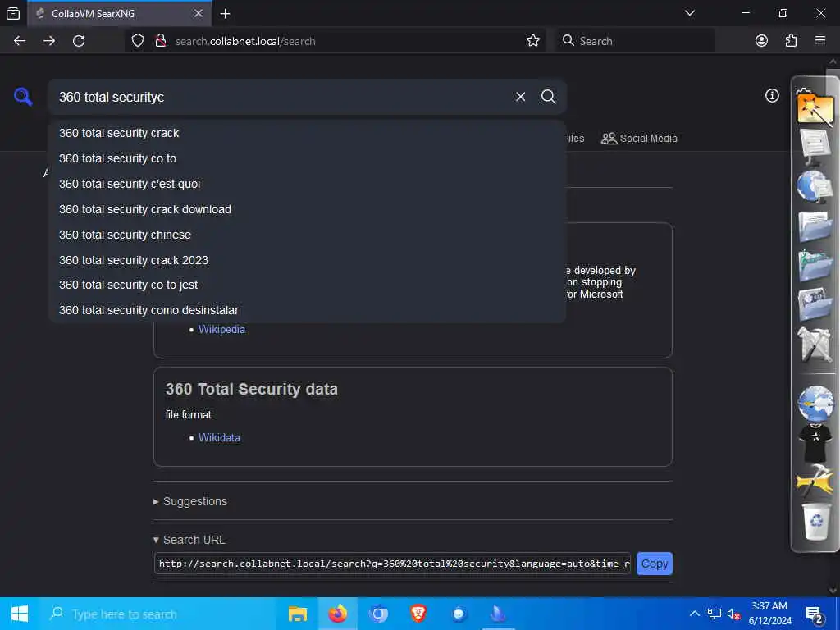Bookmark this page with the star icon

pos(532,41)
